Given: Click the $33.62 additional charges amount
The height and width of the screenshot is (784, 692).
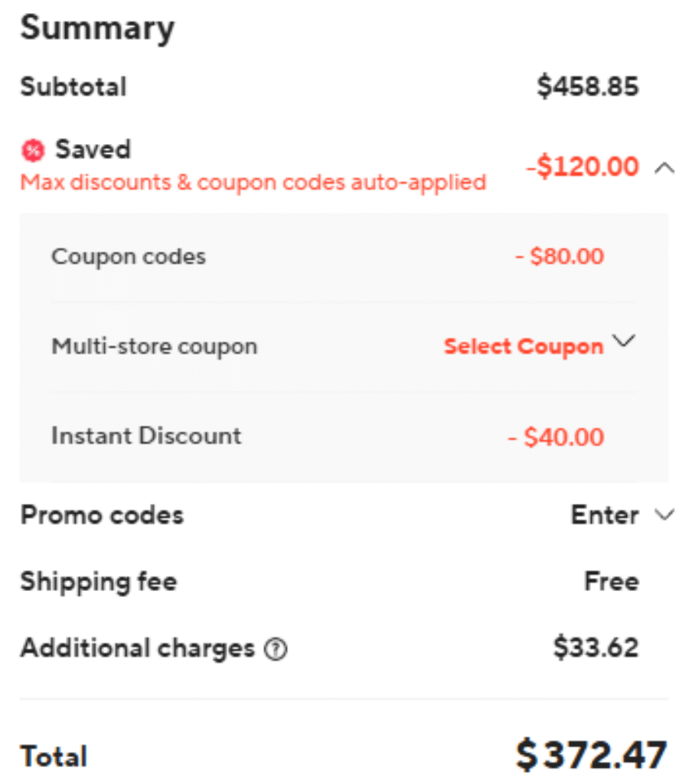Looking at the screenshot, I should pos(596,648).
